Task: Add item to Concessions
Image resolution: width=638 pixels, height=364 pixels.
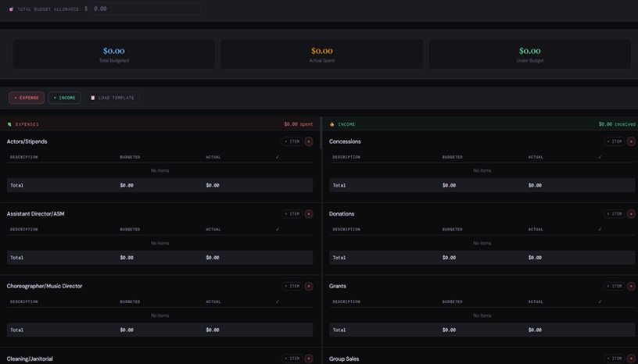Action: click(614, 141)
